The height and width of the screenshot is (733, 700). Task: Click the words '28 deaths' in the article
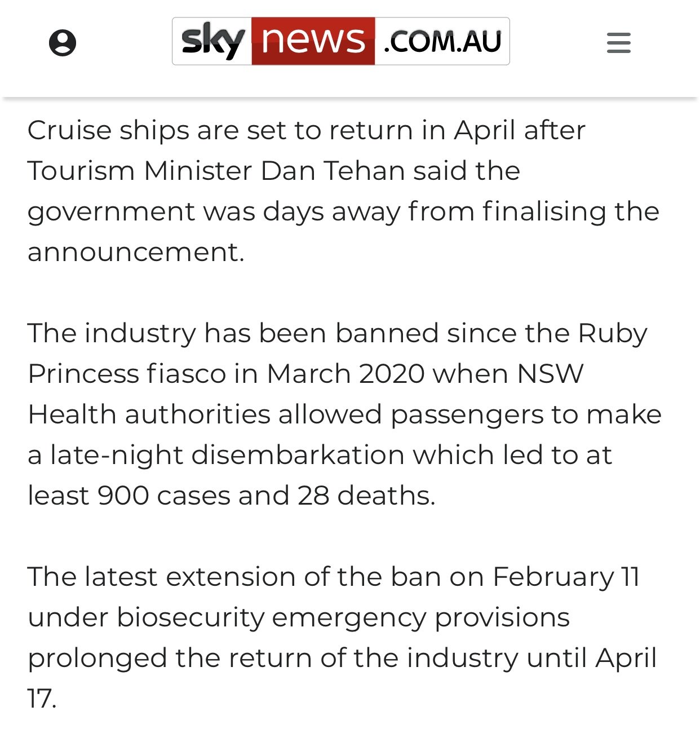pyautogui.click(x=366, y=496)
